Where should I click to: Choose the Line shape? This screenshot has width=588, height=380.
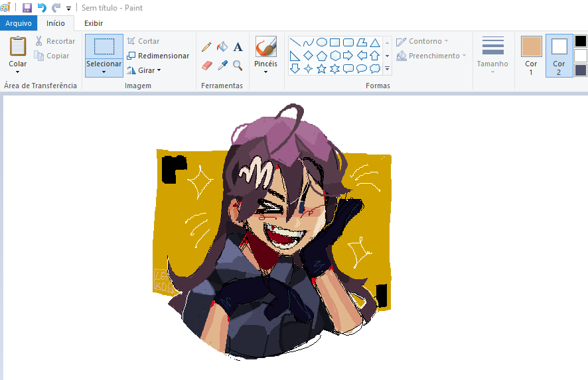tap(295, 42)
